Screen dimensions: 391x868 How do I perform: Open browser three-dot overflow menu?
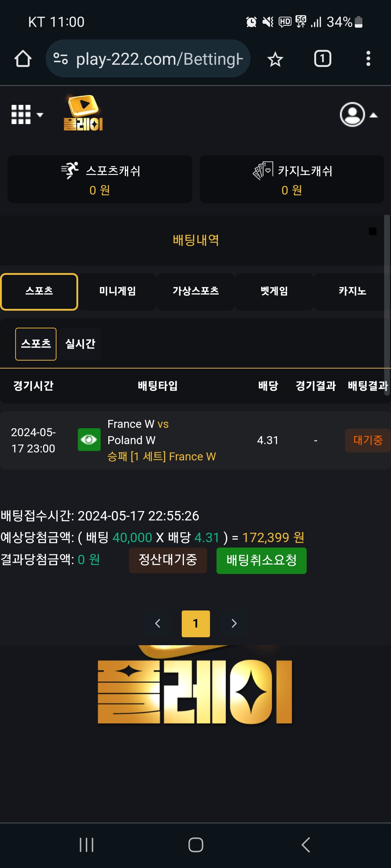368,59
